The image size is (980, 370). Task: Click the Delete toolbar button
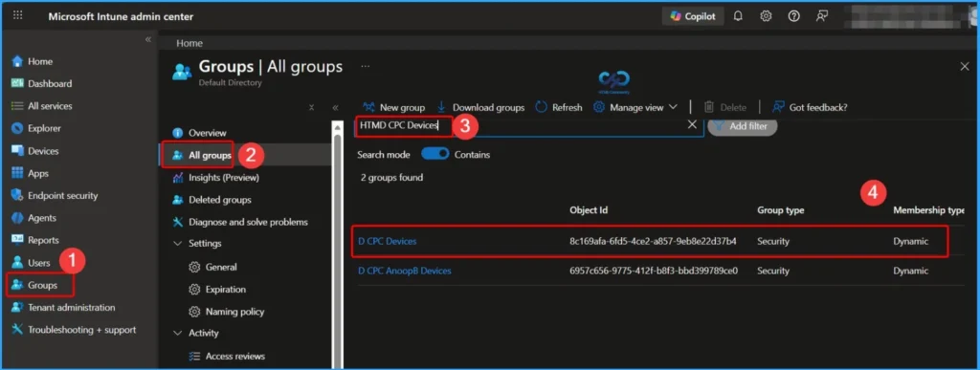click(725, 107)
